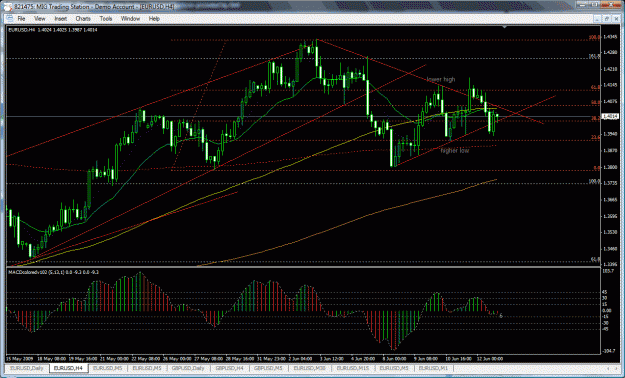Open the Help menu
This screenshot has height=378, width=625.
click(x=154, y=19)
